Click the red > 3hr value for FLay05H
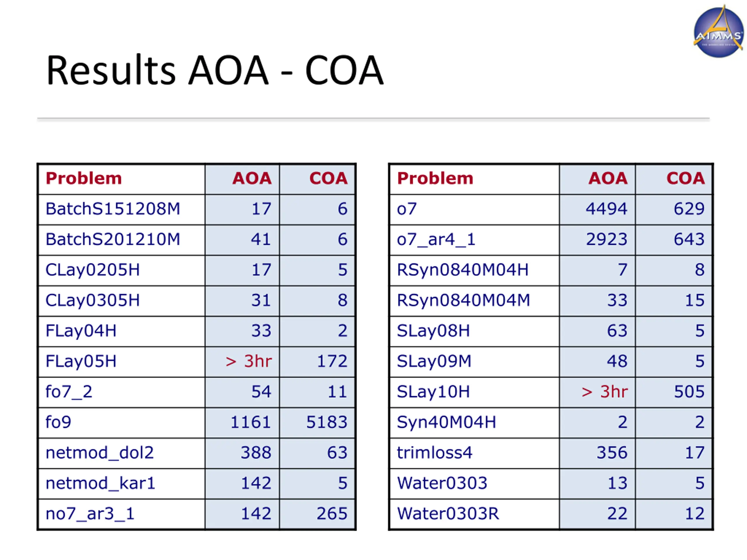 tap(249, 361)
